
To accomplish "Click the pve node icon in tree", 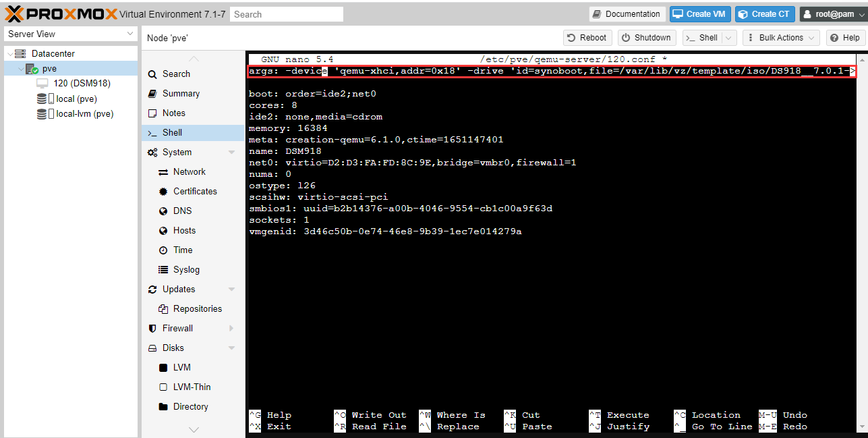I will click(32, 69).
